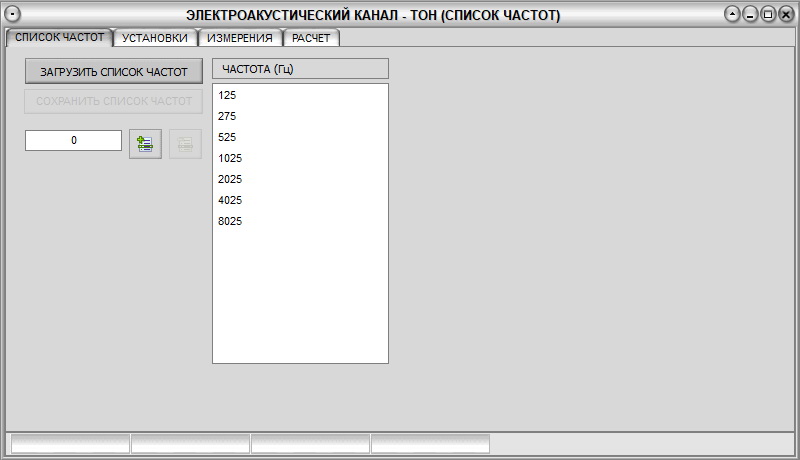800x460 pixels.
Task: Click the add frequency icon button
Action: (145, 144)
